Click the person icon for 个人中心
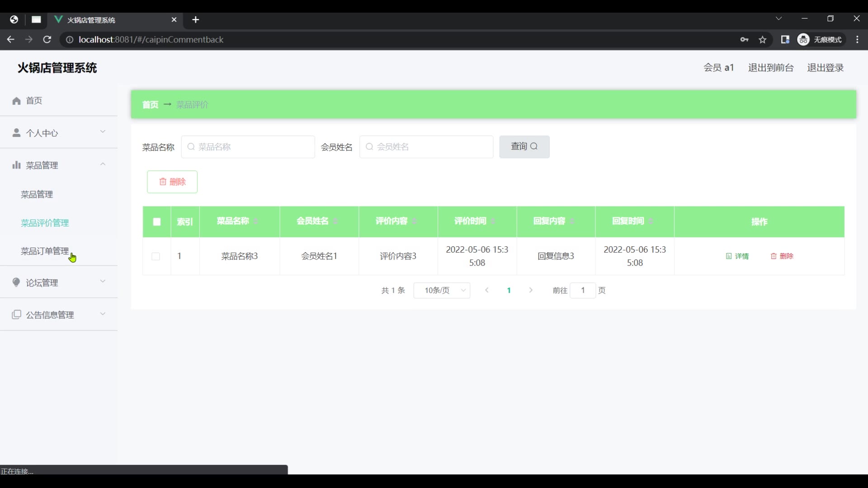The image size is (868, 488). click(17, 133)
